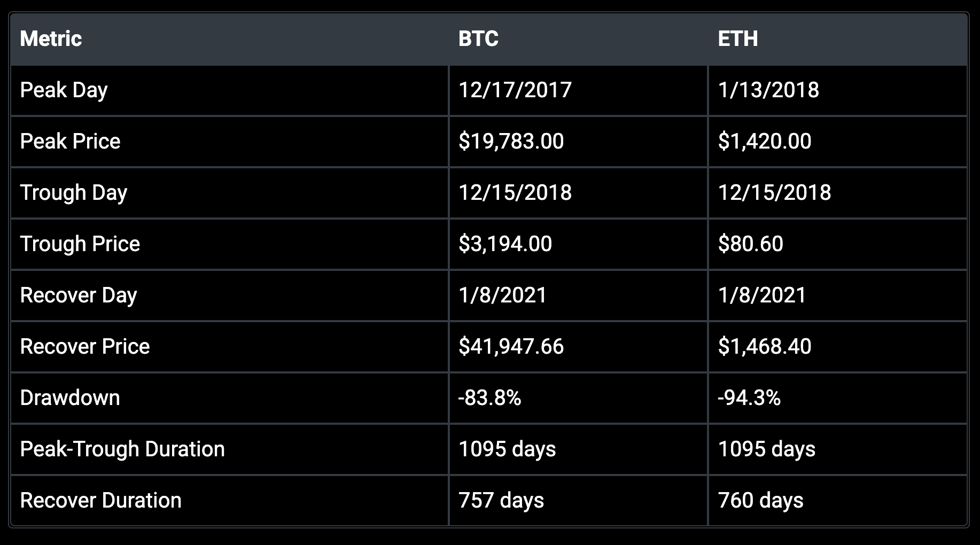
Task: Click the Trough Day row label
Action: point(74,193)
